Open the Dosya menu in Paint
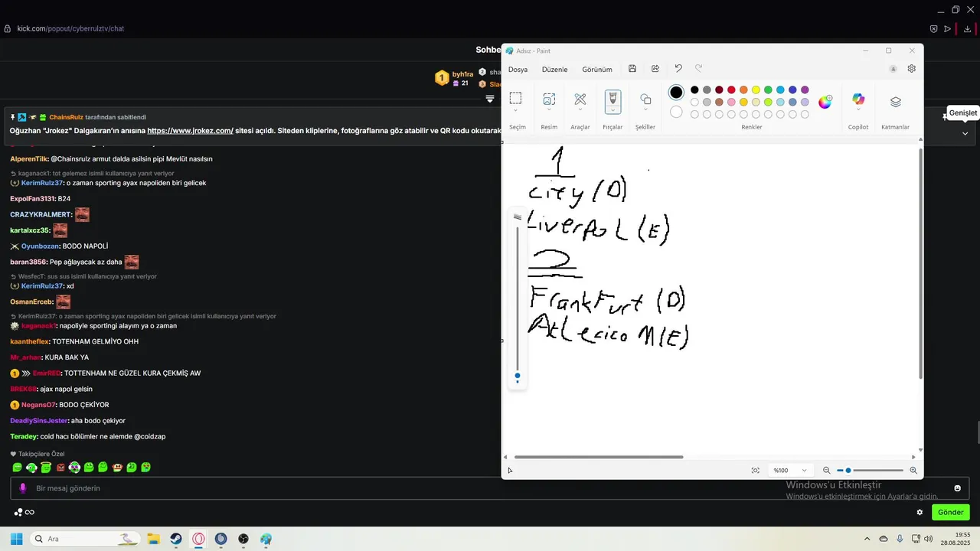The height and width of the screenshot is (551, 980). [x=518, y=70]
